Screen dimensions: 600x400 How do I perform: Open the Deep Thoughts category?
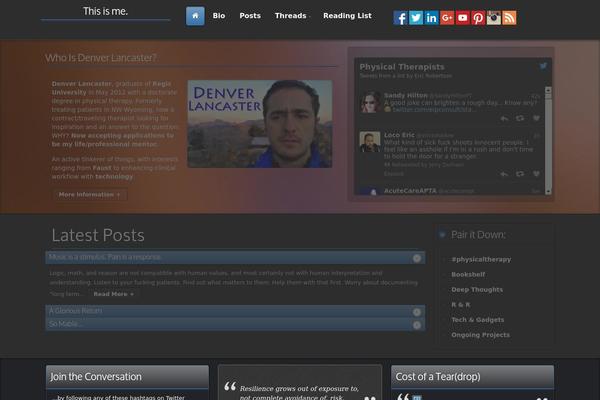tap(477, 289)
